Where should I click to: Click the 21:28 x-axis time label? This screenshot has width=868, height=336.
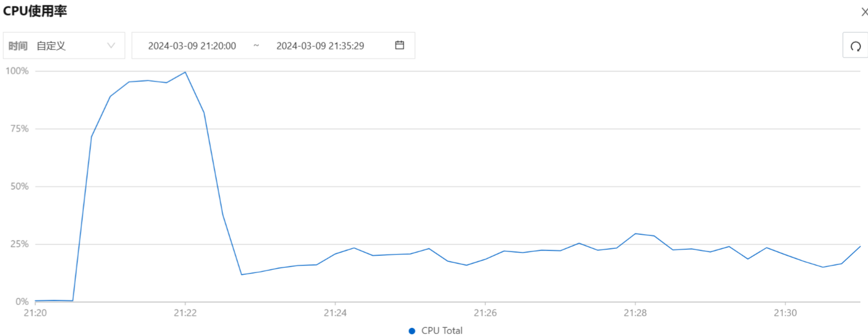tap(635, 313)
